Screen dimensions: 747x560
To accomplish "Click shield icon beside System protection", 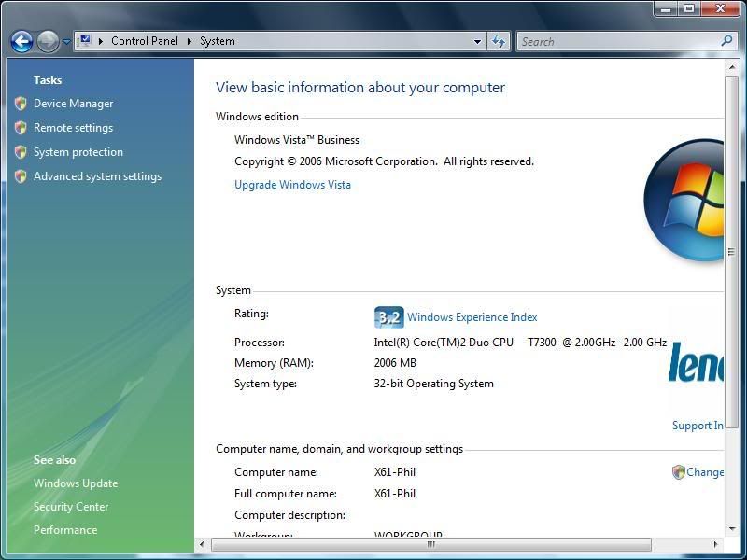I will pyautogui.click(x=21, y=152).
